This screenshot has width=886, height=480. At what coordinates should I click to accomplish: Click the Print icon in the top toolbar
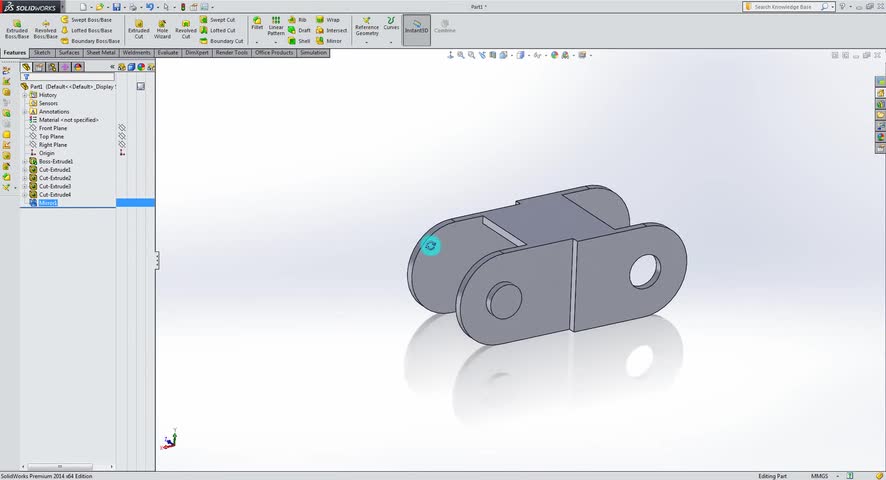pos(133,7)
